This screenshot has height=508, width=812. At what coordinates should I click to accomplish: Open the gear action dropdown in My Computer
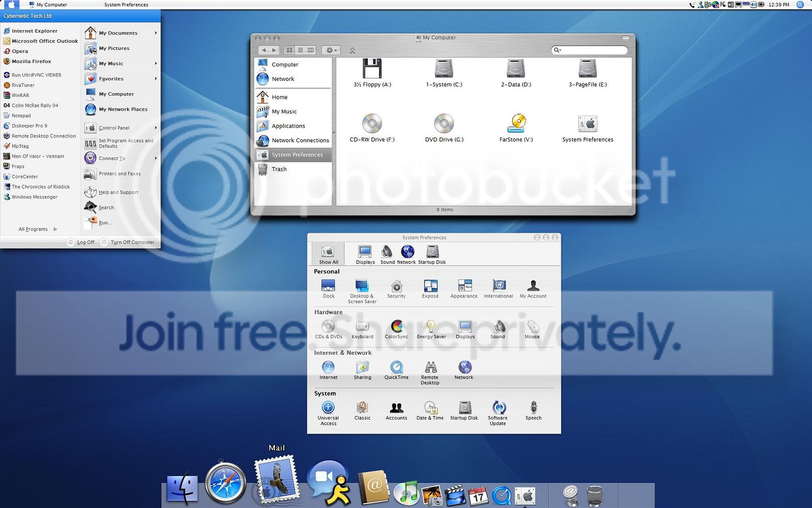click(331, 50)
